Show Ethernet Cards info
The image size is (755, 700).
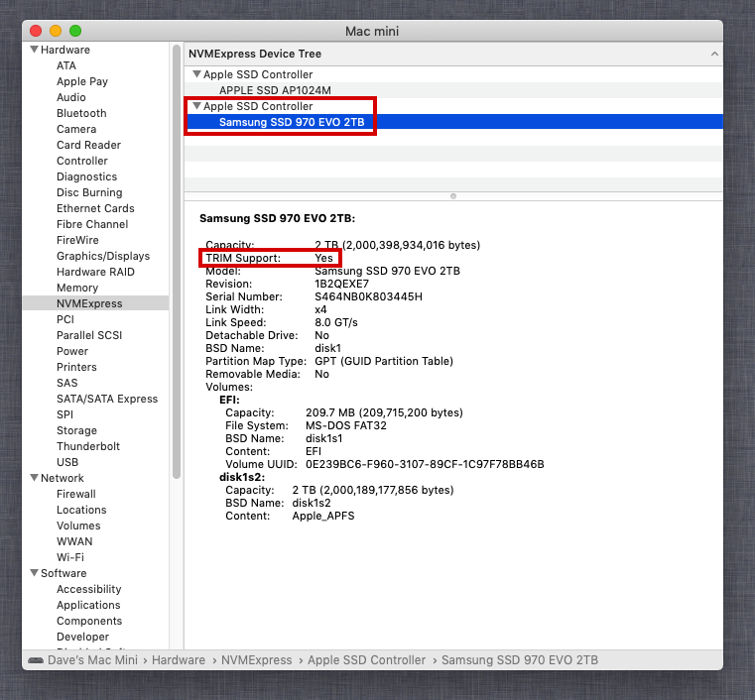point(95,208)
